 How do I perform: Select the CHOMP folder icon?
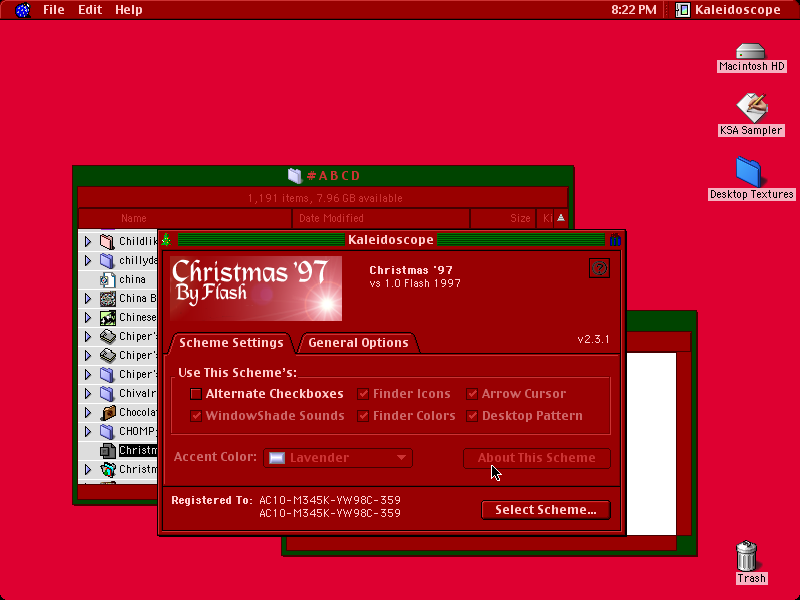[x=107, y=431]
